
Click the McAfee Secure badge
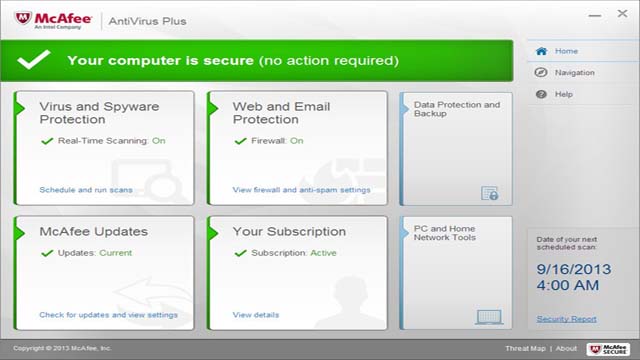[608, 349]
